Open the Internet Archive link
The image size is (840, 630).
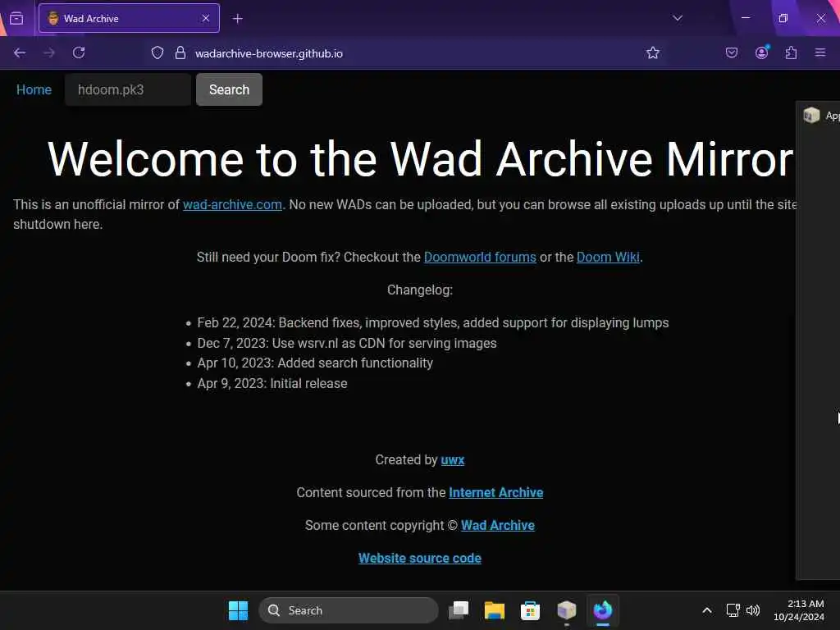[495, 492]
